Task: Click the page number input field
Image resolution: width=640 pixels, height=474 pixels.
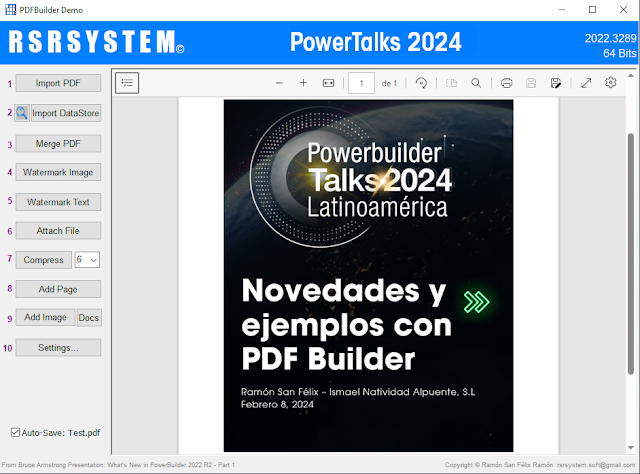Action: (x=361, y=83)
